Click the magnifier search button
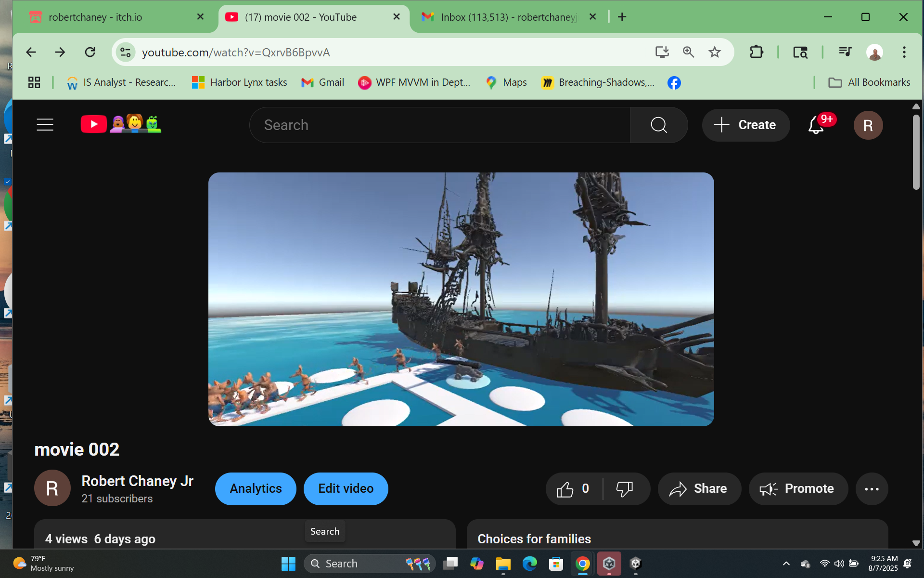This screenshot has width=924, height=578. click(658, 125)
